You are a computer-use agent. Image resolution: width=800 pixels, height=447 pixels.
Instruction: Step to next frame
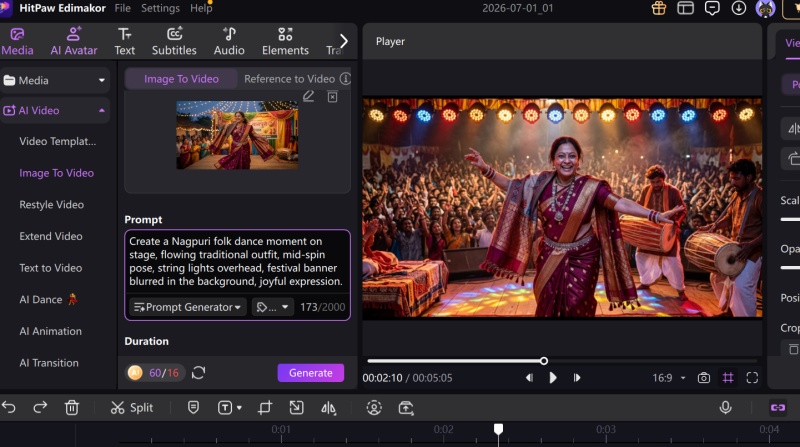coord(577,378)
